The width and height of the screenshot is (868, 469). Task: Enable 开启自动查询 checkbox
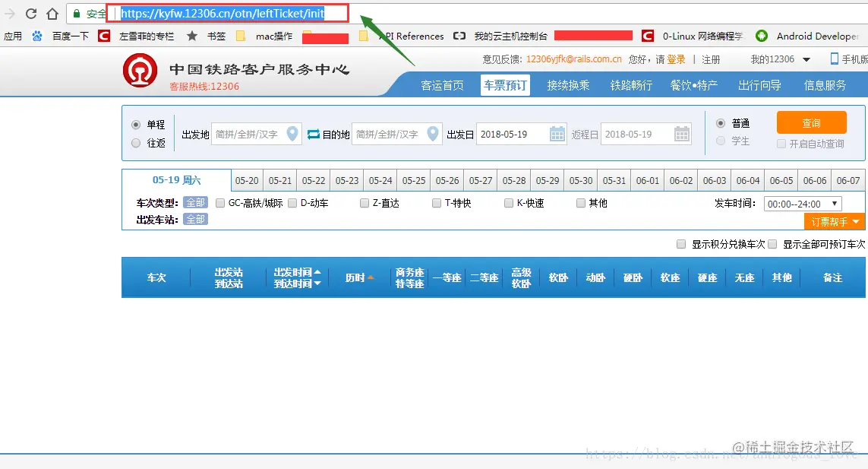click(781, 144)
